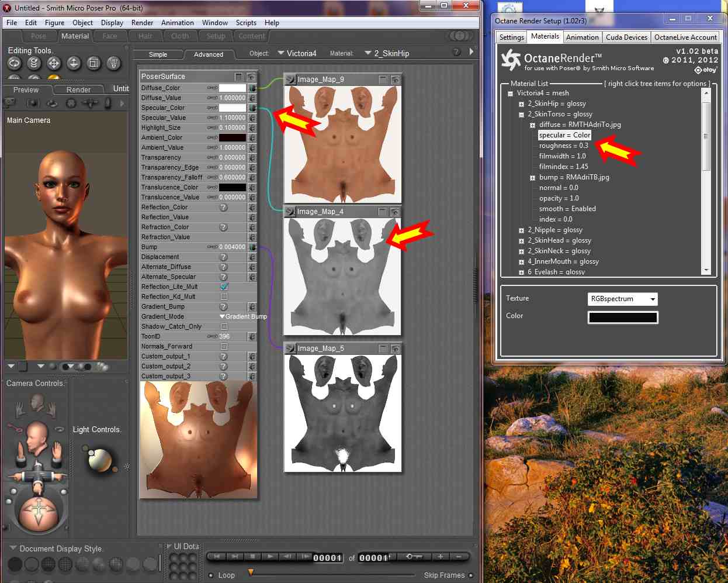Screen dimensions: 728x583
Task: Switch to the Advanced material tab
Action: [209, 54]
